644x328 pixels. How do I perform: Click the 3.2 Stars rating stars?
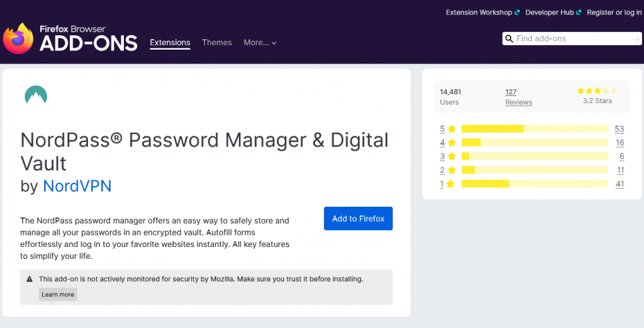tap(597, 90)
